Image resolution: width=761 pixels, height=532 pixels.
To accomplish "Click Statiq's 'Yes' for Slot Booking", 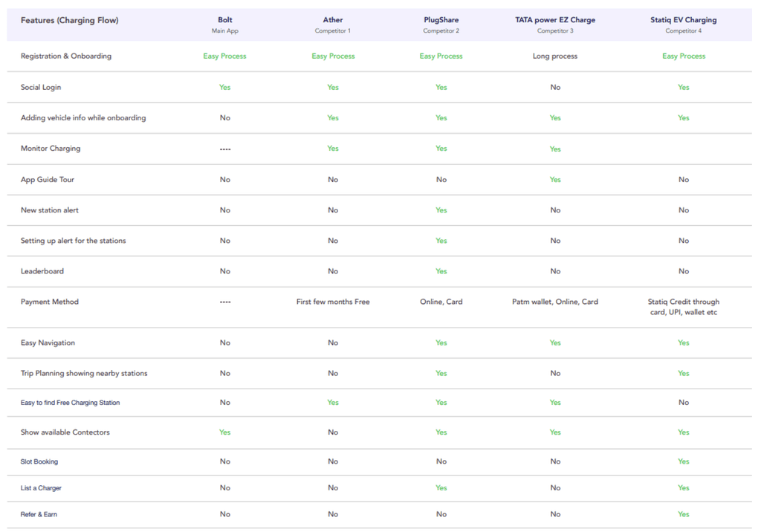I will [684, 461].
